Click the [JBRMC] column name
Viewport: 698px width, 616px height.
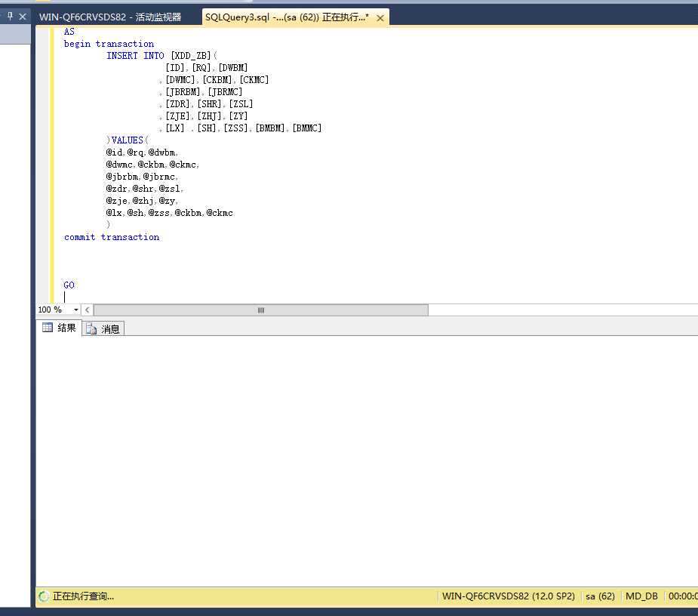click(x=226, y=92)
